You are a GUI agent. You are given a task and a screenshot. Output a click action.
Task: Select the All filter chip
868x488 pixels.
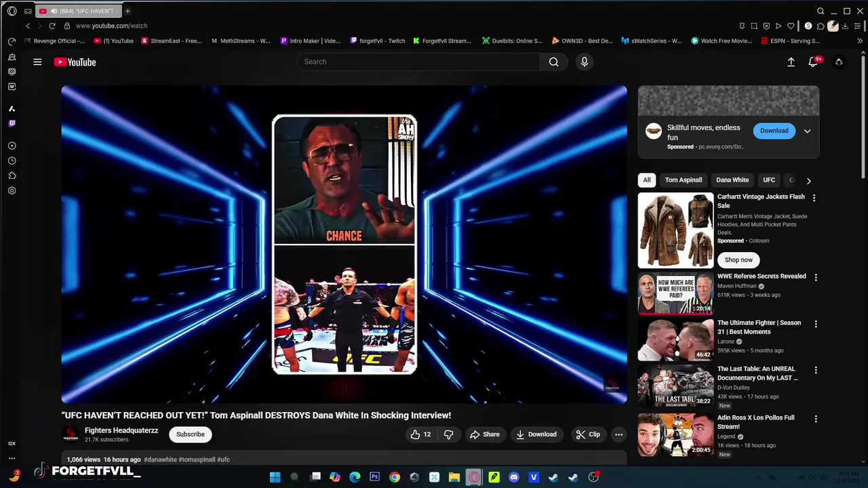[x=647, y=180]
